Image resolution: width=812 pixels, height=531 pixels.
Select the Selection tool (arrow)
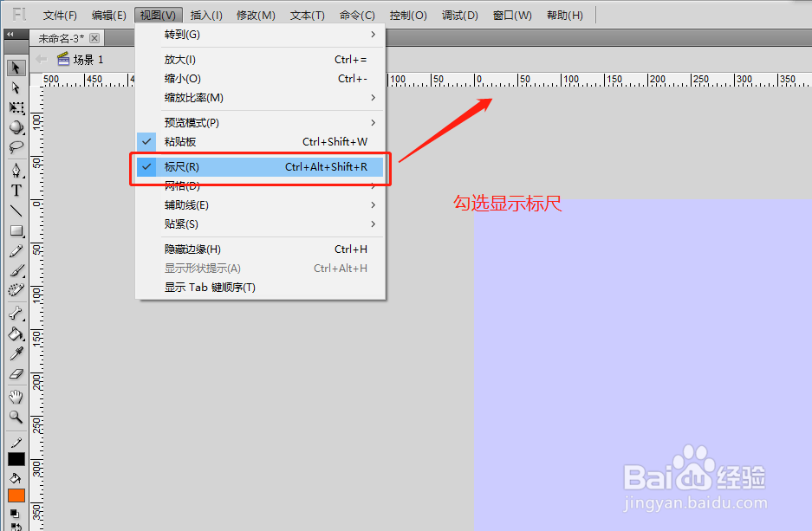[16, 68]
